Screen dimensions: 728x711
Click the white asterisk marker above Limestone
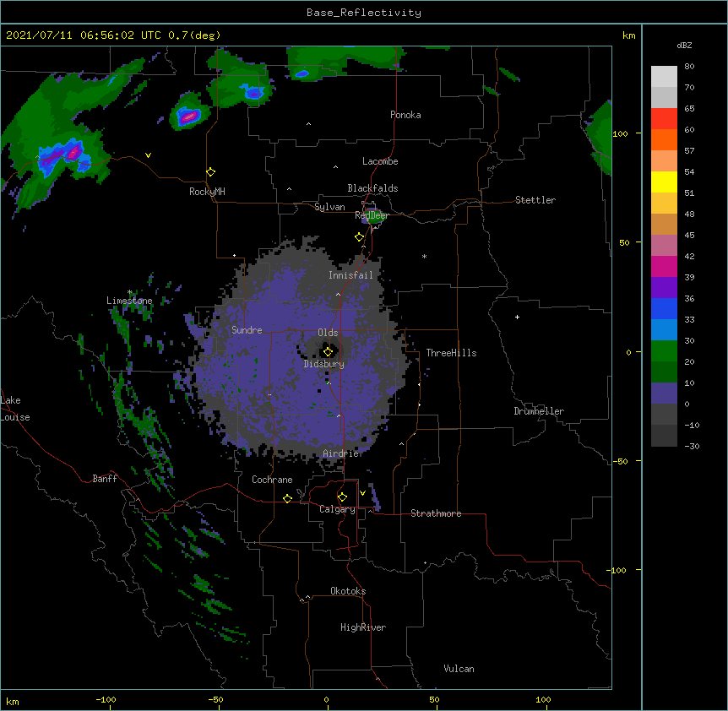pyautogui.click(x=130, y=292)
